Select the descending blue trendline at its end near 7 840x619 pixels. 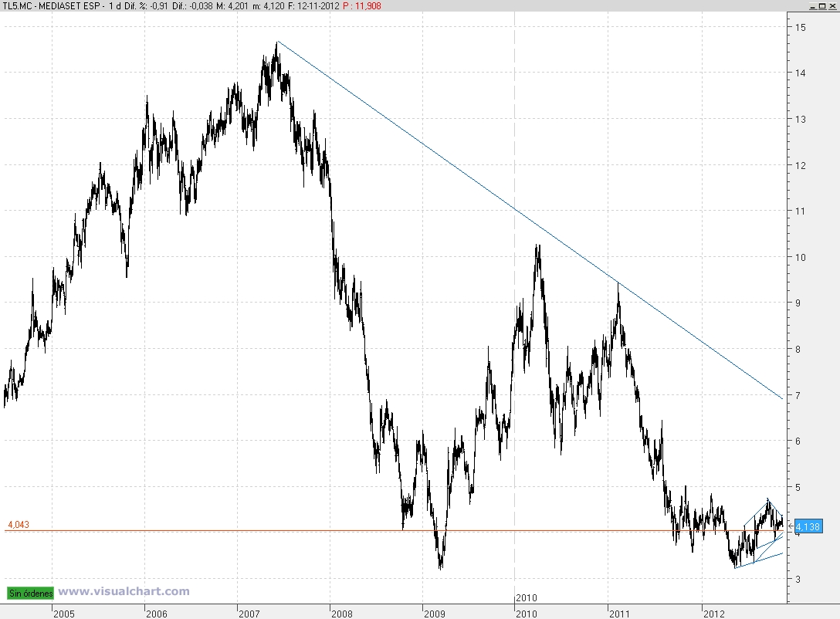[x=780, y=396]
